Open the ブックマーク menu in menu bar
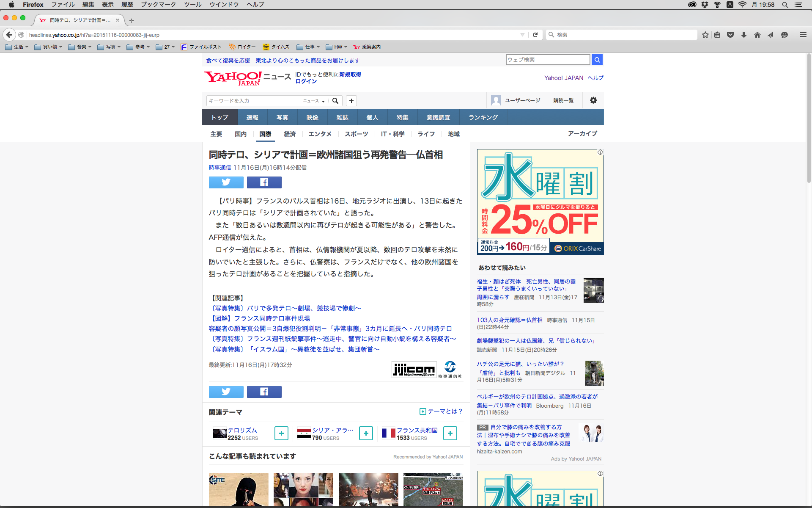This screenshot has height=508, width=812. click(158, 4)
